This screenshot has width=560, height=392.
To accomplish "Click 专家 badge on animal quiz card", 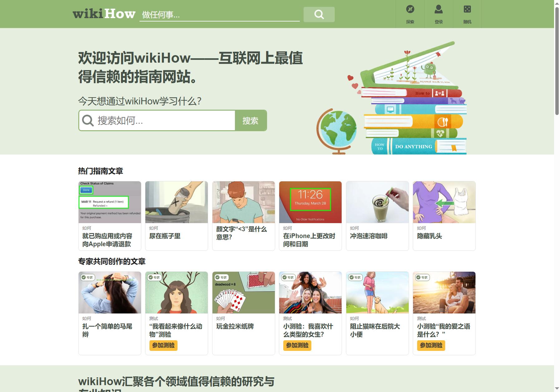I will [154, 277].
